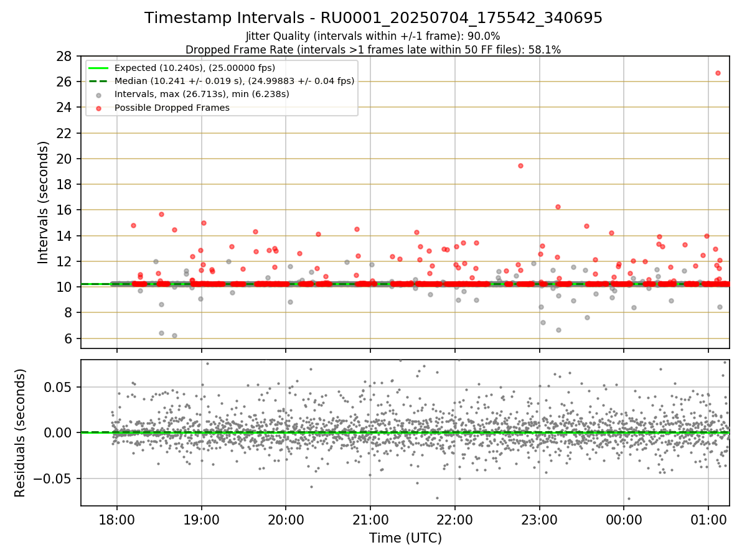The height and width of the screenshot is (560, 747).
Task: Click the −0.05 tick on residuals axis
Action: pos(54,478)
